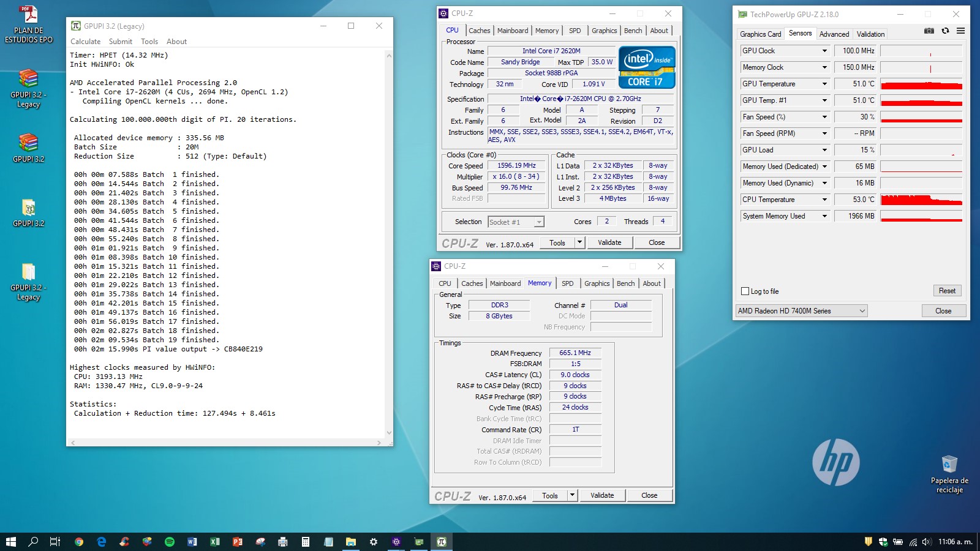Open AMD Radeon HD 7400M Series selector

(802, 311)
